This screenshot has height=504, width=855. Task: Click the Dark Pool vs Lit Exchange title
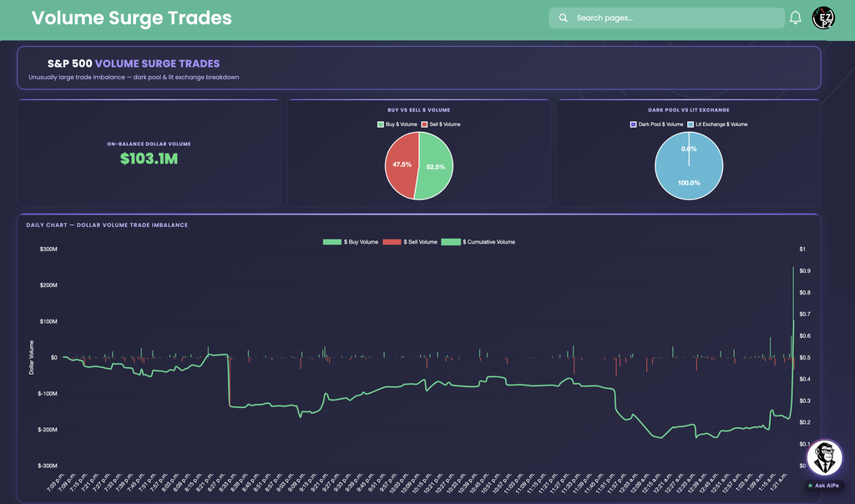coord(689,110)
